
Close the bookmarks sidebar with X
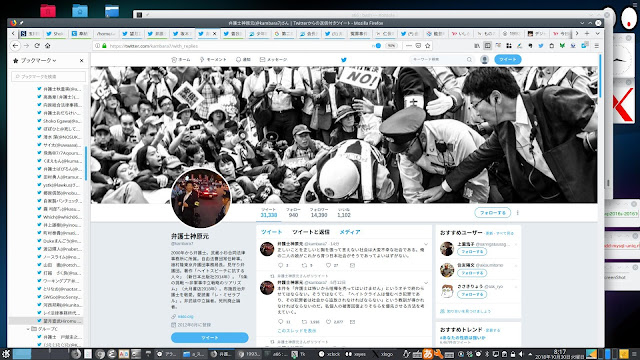pyautogui.click(x=81, y=60)
